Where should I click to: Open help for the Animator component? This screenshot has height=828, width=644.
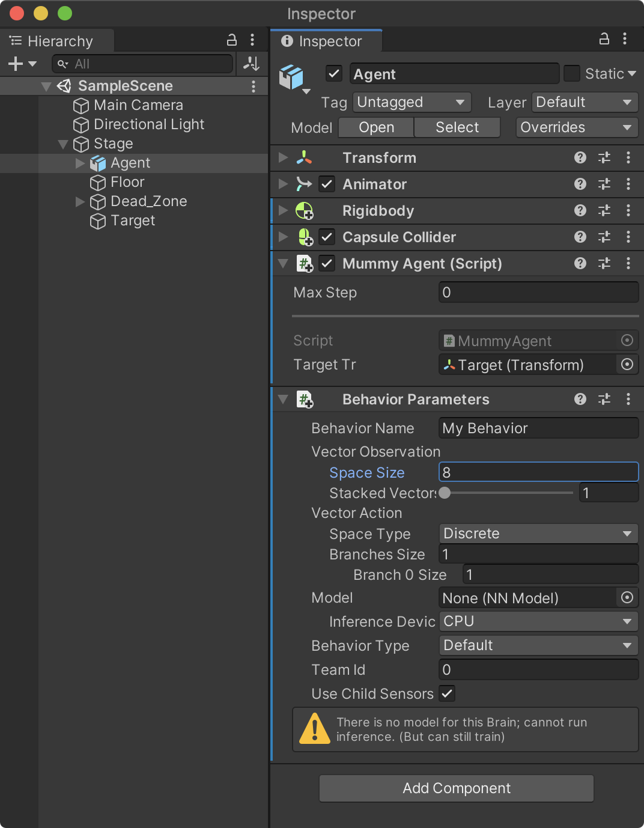click(580, 184)
